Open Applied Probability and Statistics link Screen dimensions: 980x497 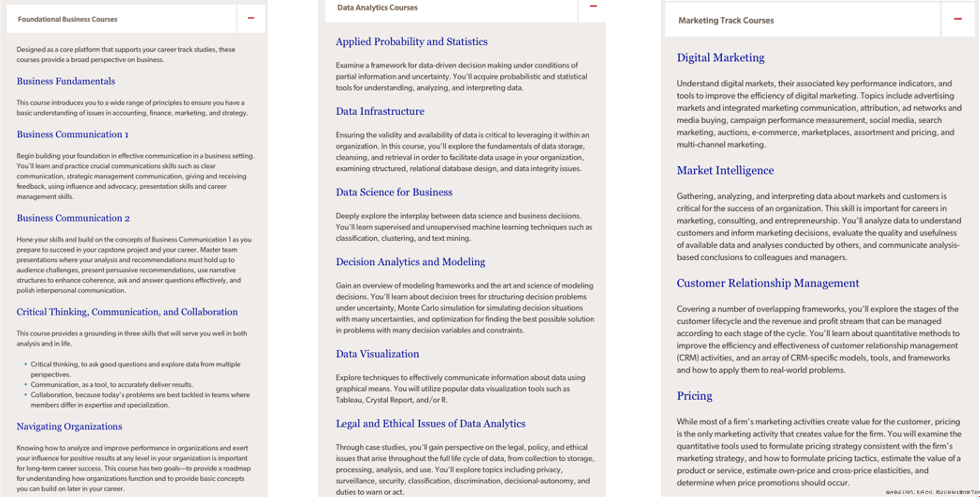coord(411,42)
